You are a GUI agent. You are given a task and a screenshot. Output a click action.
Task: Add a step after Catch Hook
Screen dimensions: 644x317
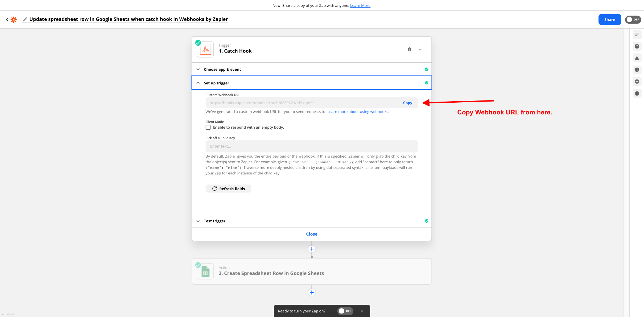click(312, 249)
